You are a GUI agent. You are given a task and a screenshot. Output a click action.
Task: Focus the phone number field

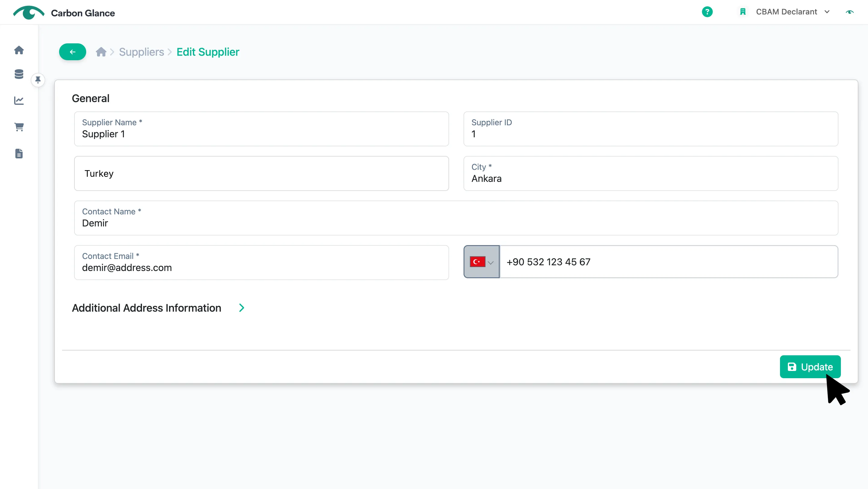click(668, 261)
